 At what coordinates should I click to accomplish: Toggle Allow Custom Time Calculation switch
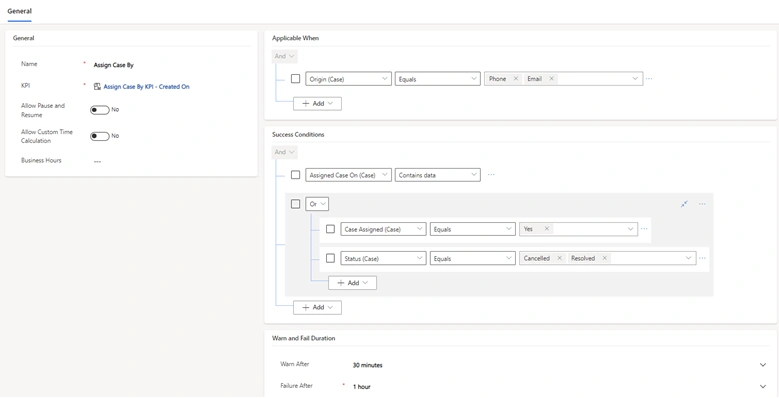coord(99,136)
